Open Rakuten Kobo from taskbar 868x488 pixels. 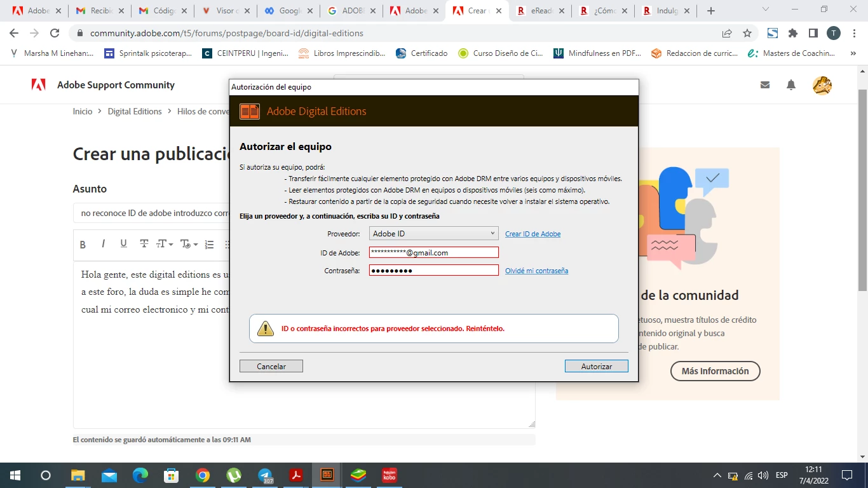(390, 475)
